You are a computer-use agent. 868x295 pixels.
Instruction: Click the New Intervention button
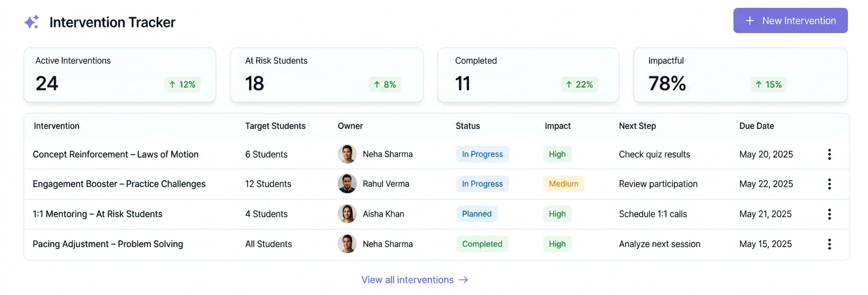[x=790, y=21]
